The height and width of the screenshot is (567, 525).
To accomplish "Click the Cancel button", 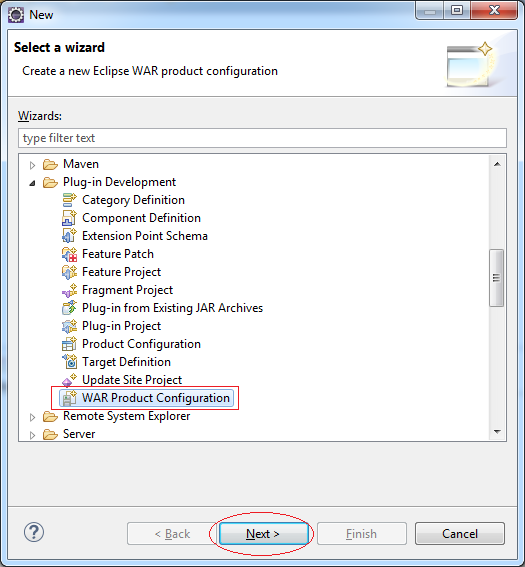I will click(460, 534).
